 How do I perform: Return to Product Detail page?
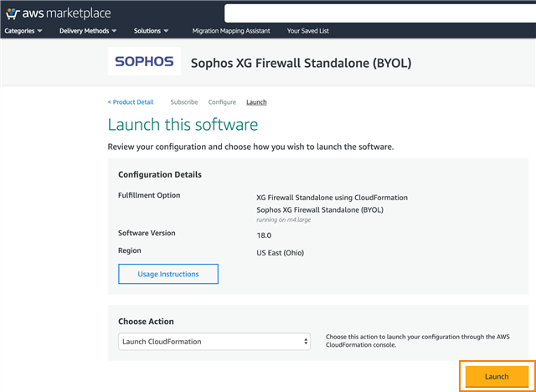(131, 102)
